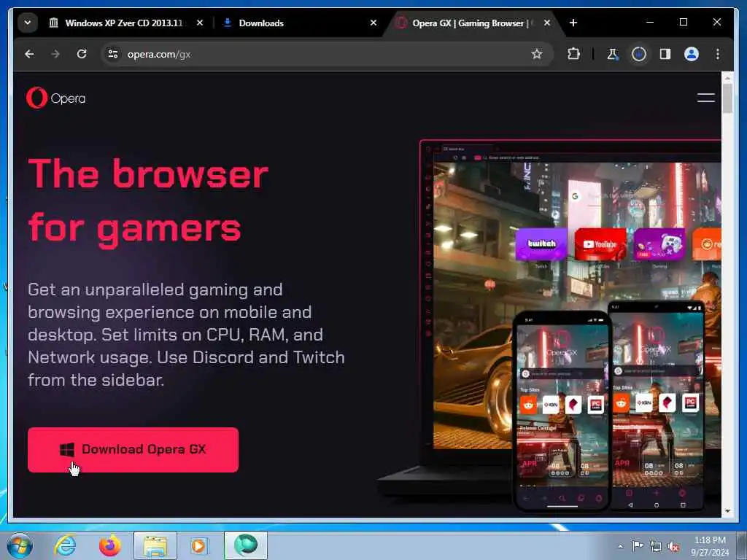The height and width of the screenshot is (560, 747).
Task: Close the Windows XP Zver CD tab
Action: click(200, 23)
